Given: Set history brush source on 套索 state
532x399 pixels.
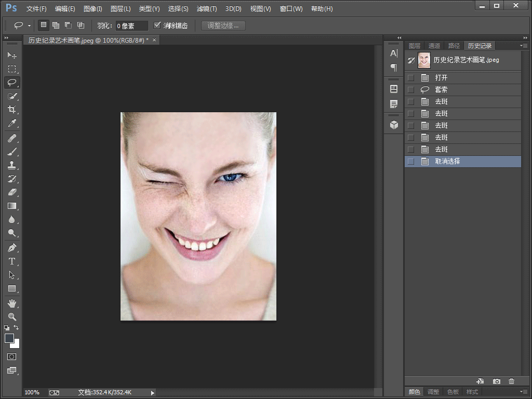Looking at the screenshot, I should coord(411,89).
